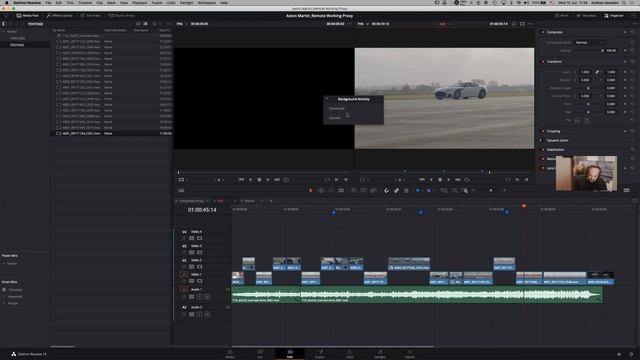This screenshot has height=360, width=640.
Task: Click the blue flag icon
Action: tap(418, 190)
